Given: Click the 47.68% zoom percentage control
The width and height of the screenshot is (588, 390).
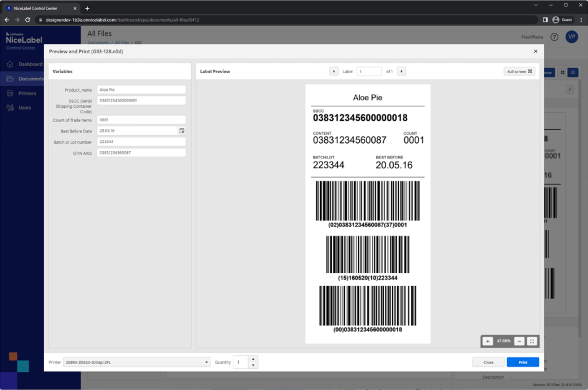Looking at the screenshot, I should (504, 340).
